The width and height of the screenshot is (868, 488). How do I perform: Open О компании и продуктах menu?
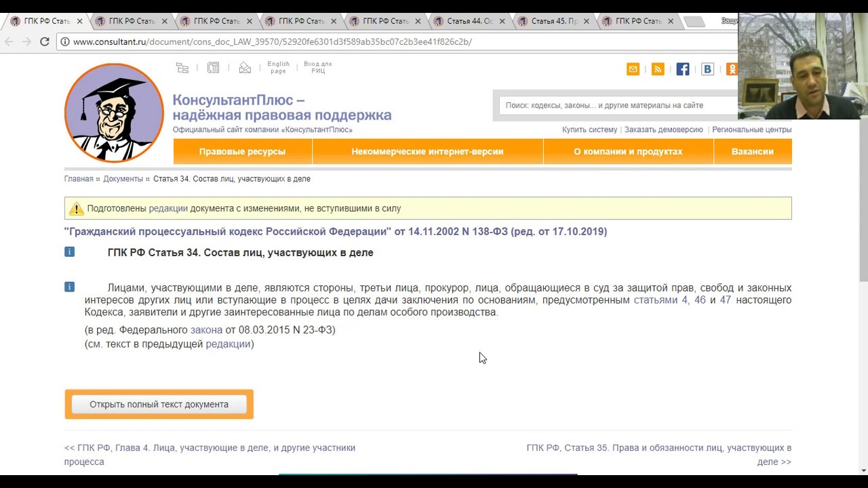pyautogui.click(x=628, y=151)
